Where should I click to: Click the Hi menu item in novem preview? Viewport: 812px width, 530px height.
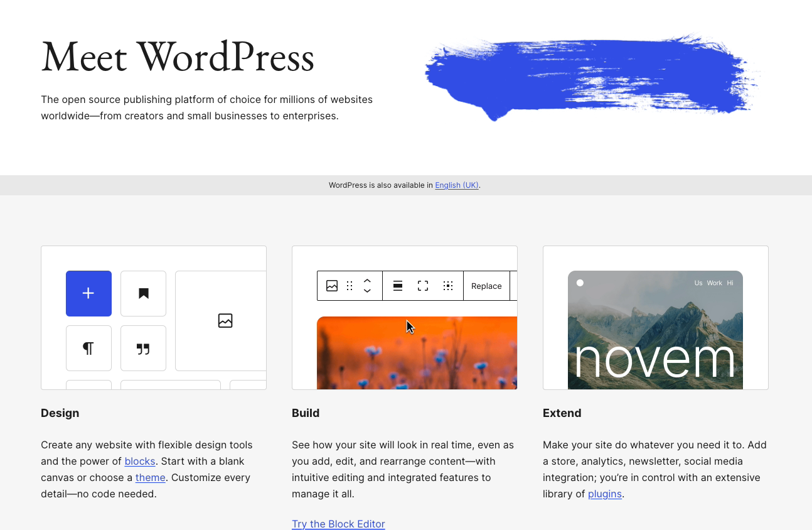coord(730,283)
